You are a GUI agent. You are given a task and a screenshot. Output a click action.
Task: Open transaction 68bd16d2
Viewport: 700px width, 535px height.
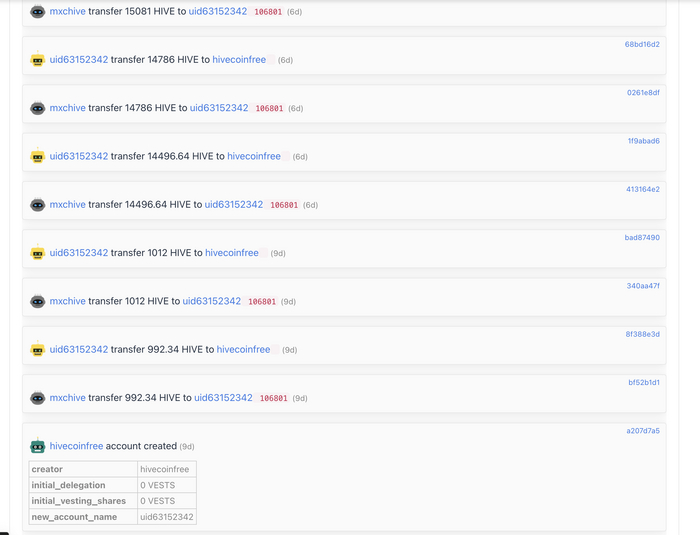pyautogui.click(x=642, y=44)
